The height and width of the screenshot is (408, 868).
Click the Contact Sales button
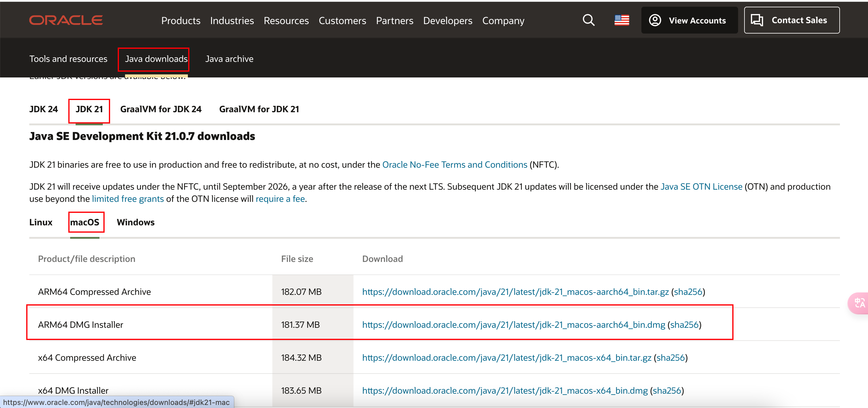point(791,20)
